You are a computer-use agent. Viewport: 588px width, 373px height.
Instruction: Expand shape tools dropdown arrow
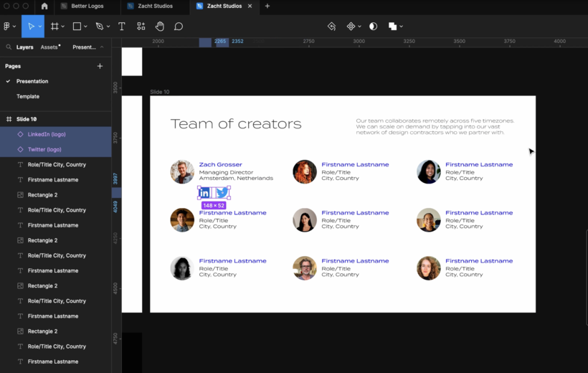[85, 27]
